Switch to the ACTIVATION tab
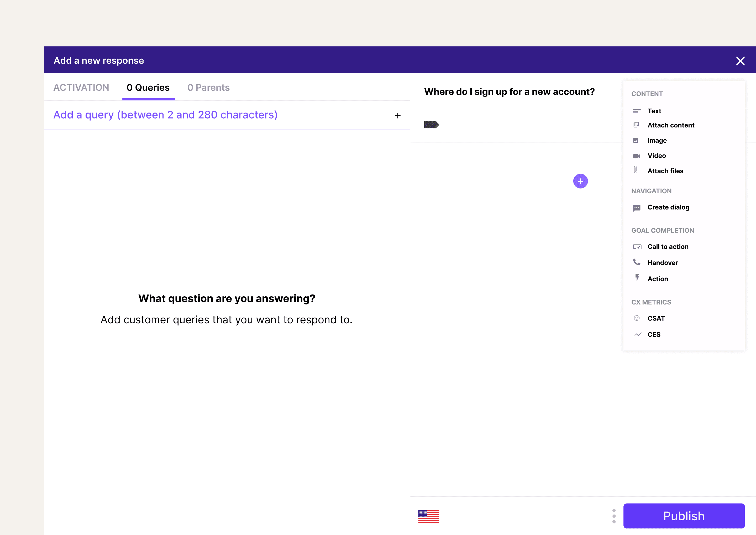The width and height of the screenshot is (756, 535). click(81, 87)
